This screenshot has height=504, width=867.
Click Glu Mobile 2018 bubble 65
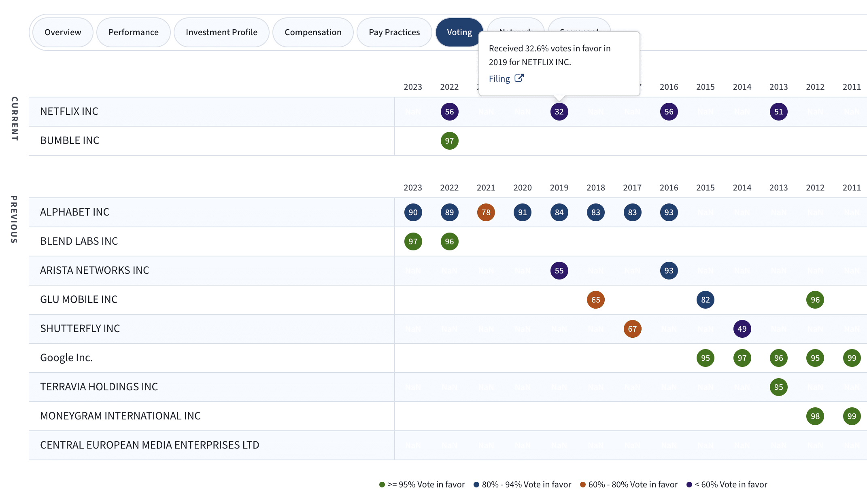click(x=595, y=300)
